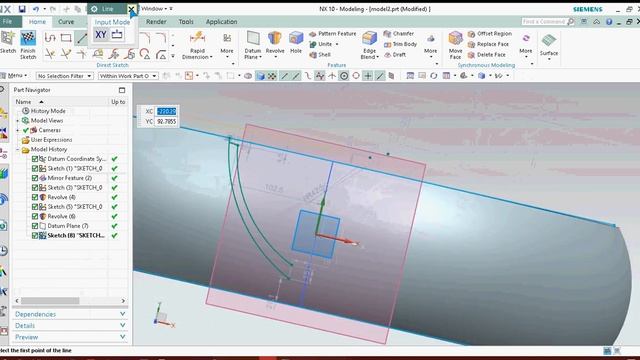
Task: Open the No Selection Filter dropdown
Action: pyautogui.click(x=64, y=76)
